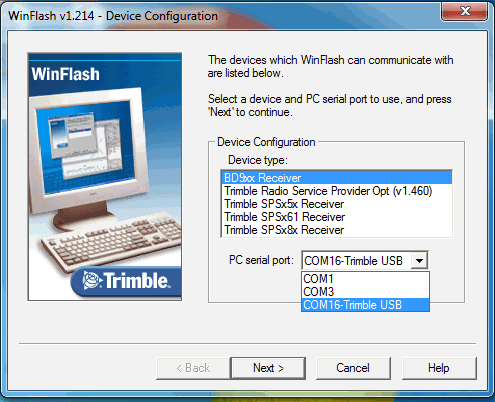Pick Trimble SPSx8x Receiver in device list
This screenshot has height=402, width=495.
337,230
